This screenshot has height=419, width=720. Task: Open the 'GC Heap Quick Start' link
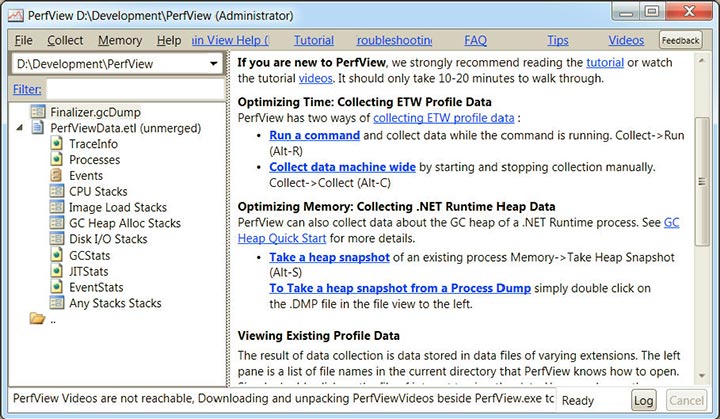pyautogui.click(x=282, y=238)
